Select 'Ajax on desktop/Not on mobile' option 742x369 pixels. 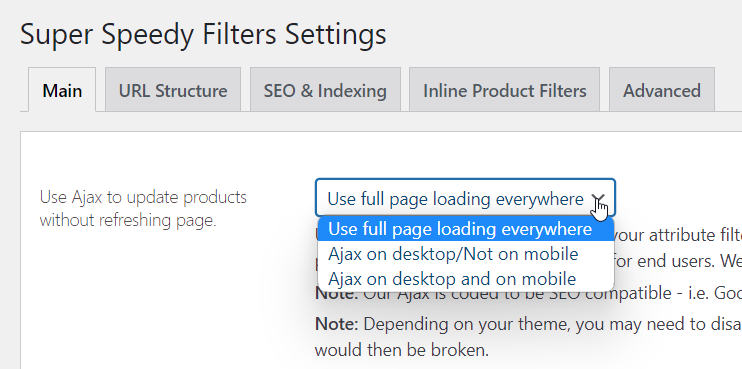pos(466,254)
